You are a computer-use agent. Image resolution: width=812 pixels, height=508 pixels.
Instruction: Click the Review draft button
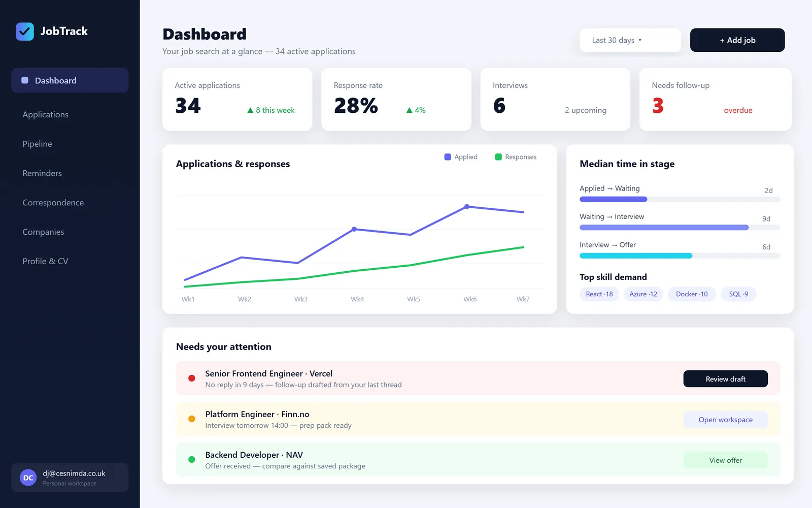click(726, 379)
